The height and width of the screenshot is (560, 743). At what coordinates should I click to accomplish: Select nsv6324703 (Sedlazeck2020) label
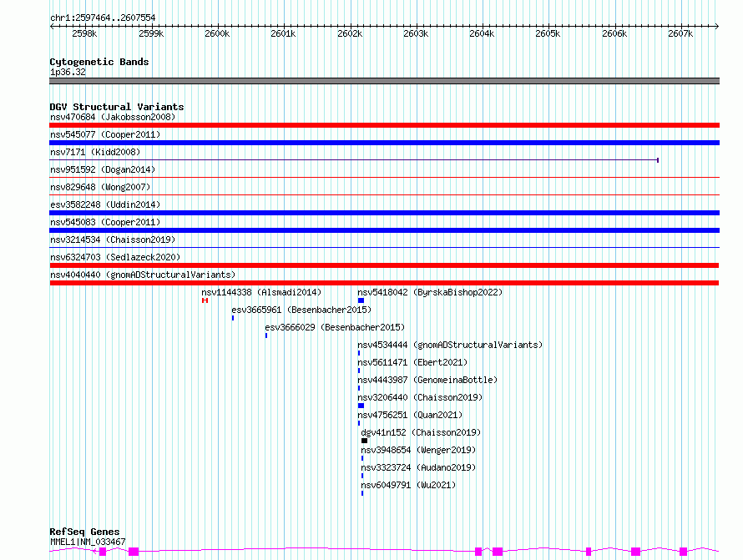[x=115, y=257]
